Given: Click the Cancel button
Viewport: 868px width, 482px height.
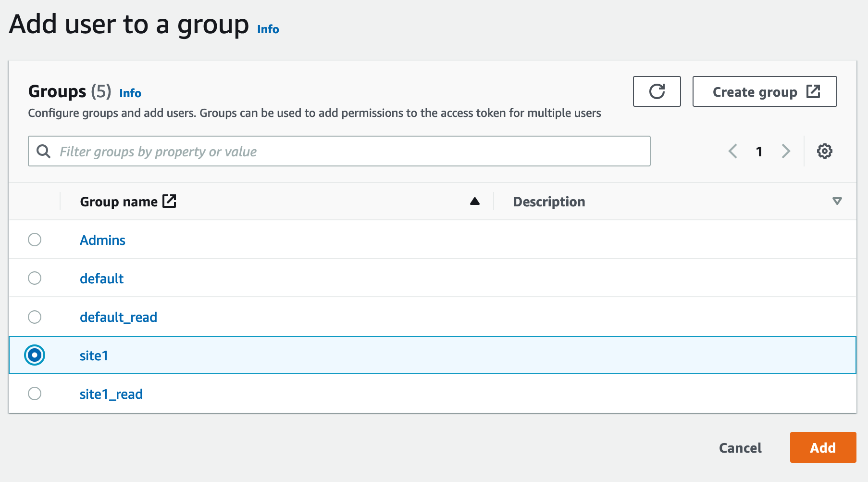Looking at the screenshot, I should pyautogui.click(x=740, y=448).
